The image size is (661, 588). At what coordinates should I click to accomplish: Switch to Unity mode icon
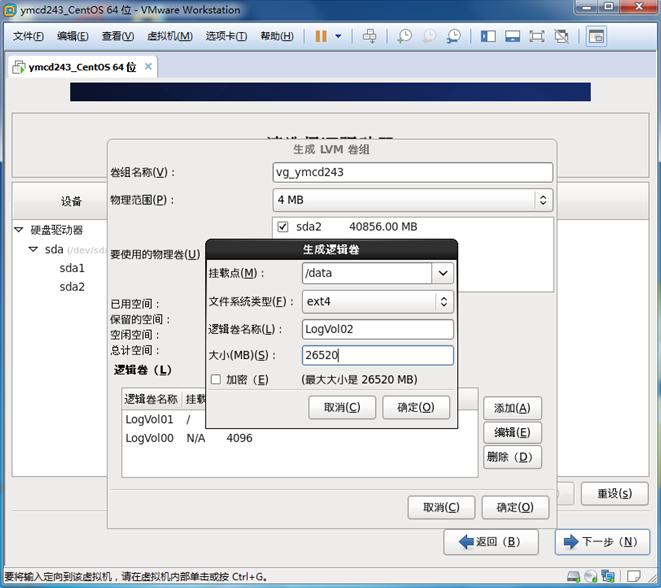click(561, 36)
